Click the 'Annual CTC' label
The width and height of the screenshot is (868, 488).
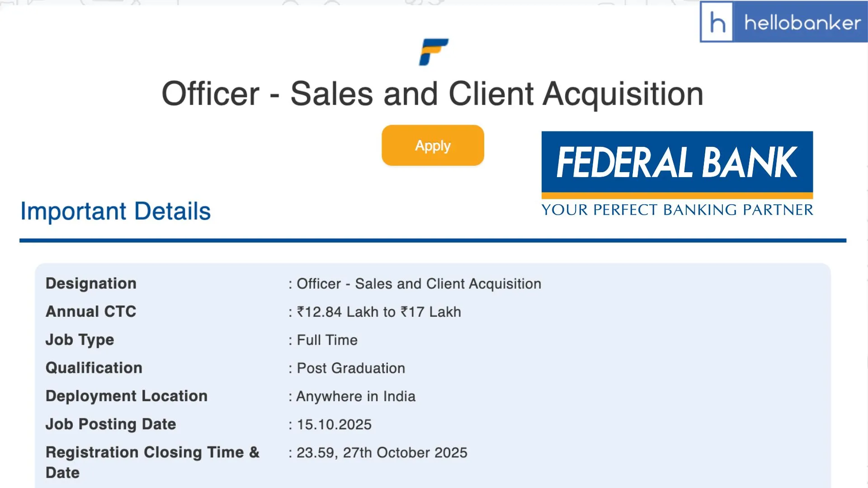(91, 311)
